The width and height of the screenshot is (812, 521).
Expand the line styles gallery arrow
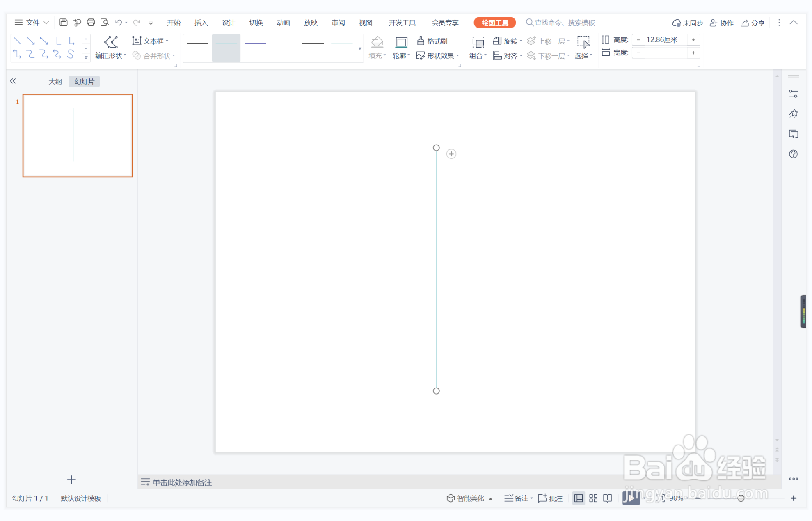coord(360,49)
